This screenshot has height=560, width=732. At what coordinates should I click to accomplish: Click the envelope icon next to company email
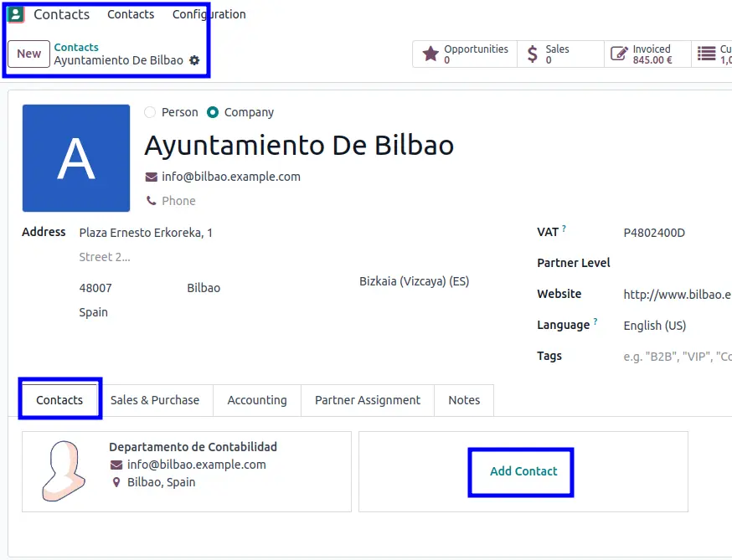point(152,177)
